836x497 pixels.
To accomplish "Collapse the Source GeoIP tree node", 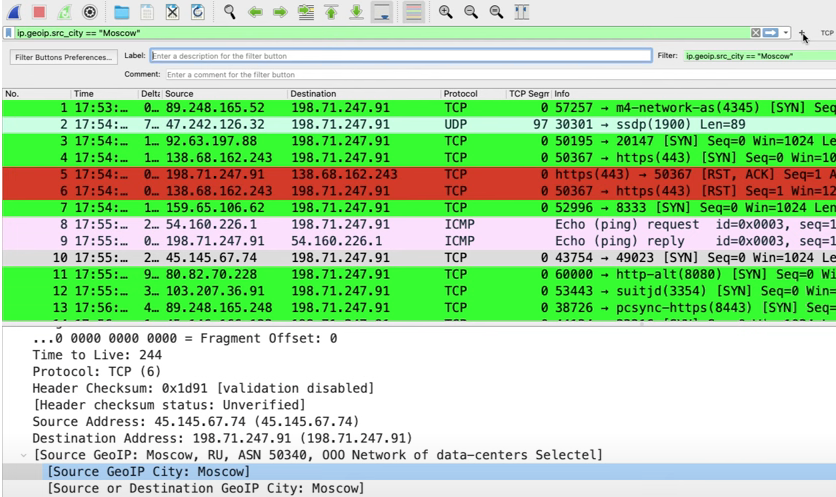I will point(23,455).
